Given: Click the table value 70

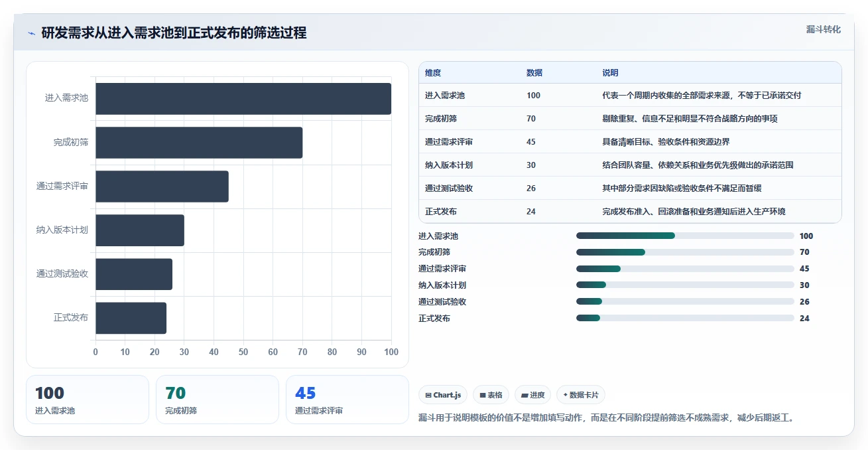Looking at the screenshot, I should [531, 119].
